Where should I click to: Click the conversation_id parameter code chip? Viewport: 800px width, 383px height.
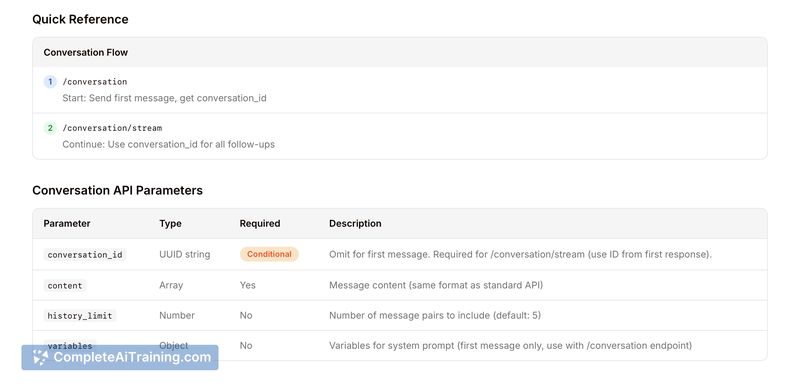(x=85, y=254)
